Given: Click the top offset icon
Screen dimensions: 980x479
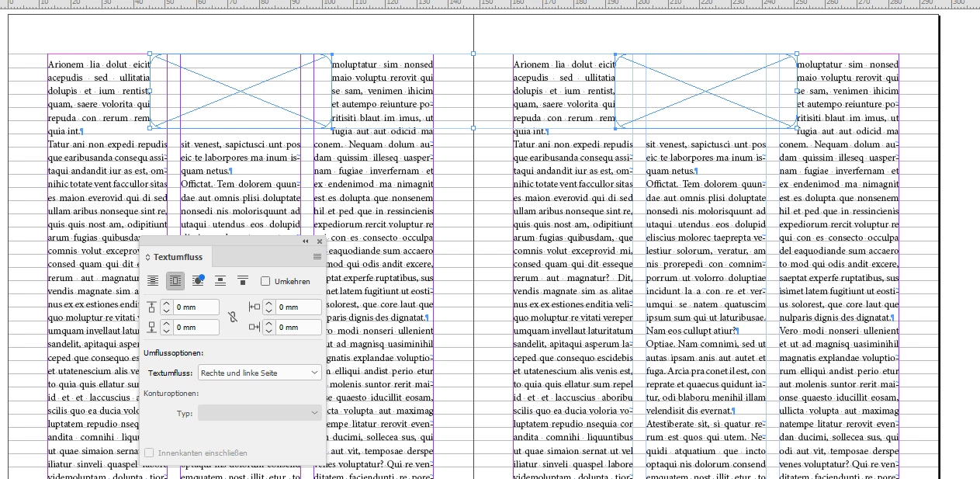Looking at the screenshot, I should point(151,307).
